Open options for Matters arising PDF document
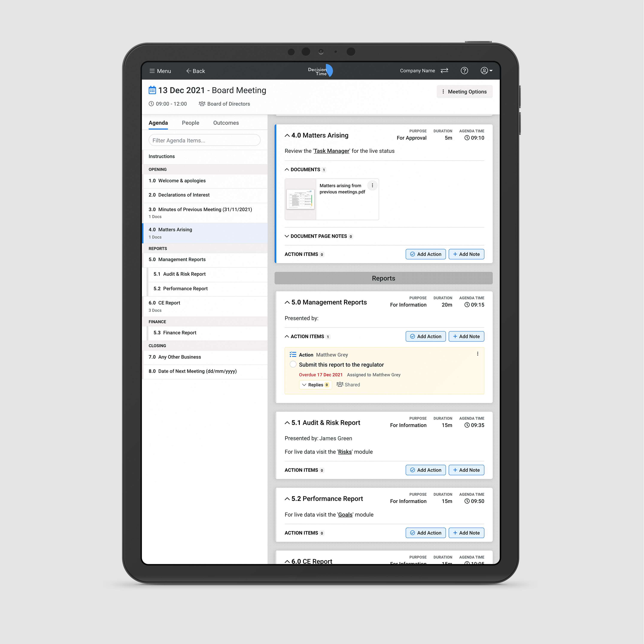This screenshot has width=644, height=644. pyautogui.click(x=372, y=185)
